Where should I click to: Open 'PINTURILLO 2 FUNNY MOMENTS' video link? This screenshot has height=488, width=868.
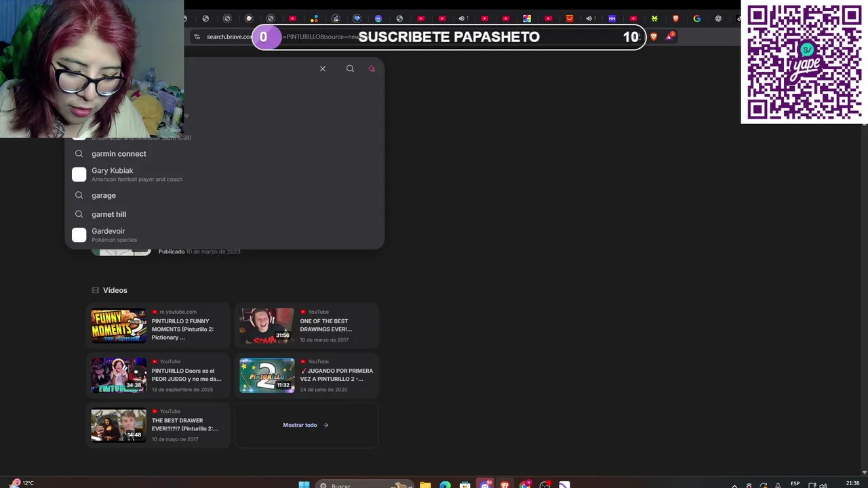(182, 329)
